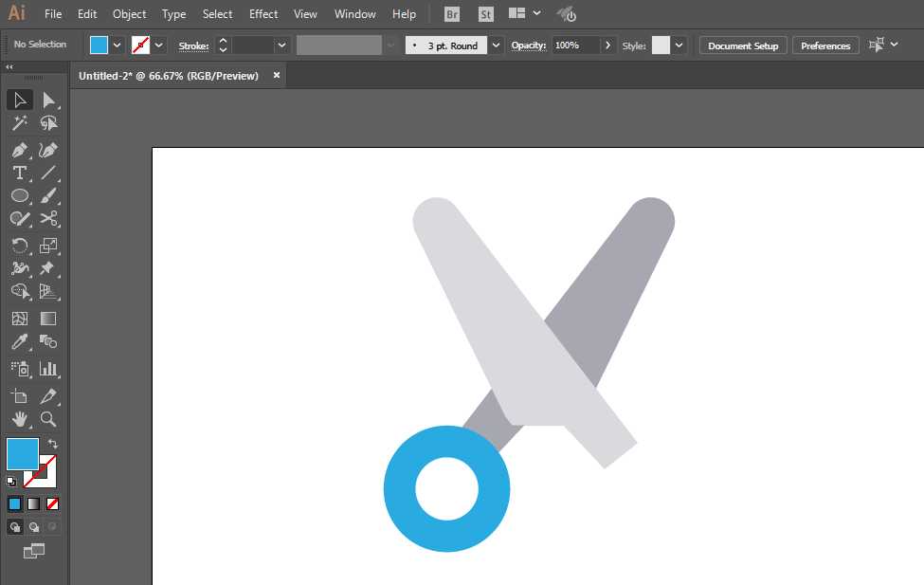Open the Select menu
The width and height of the screenshot is (924, 585).
pos(217,13)
